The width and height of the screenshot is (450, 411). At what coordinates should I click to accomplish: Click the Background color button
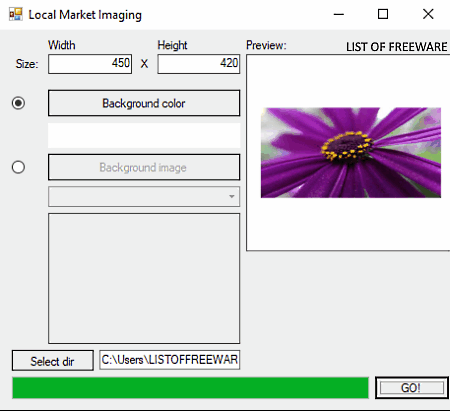[144, 103]
